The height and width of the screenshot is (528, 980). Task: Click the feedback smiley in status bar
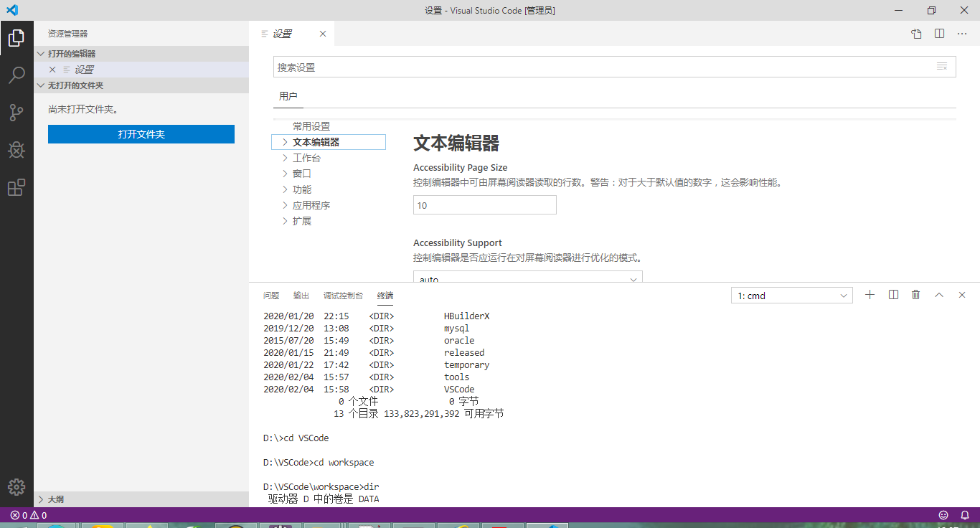click(x=943, y=515)
